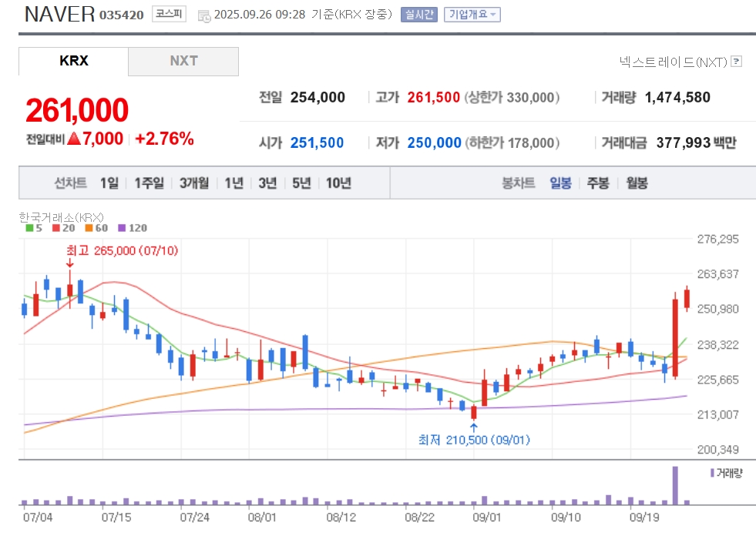Click the 09/19 date on the x-axis
Screen dimensions: 756x536
(644, 518)
